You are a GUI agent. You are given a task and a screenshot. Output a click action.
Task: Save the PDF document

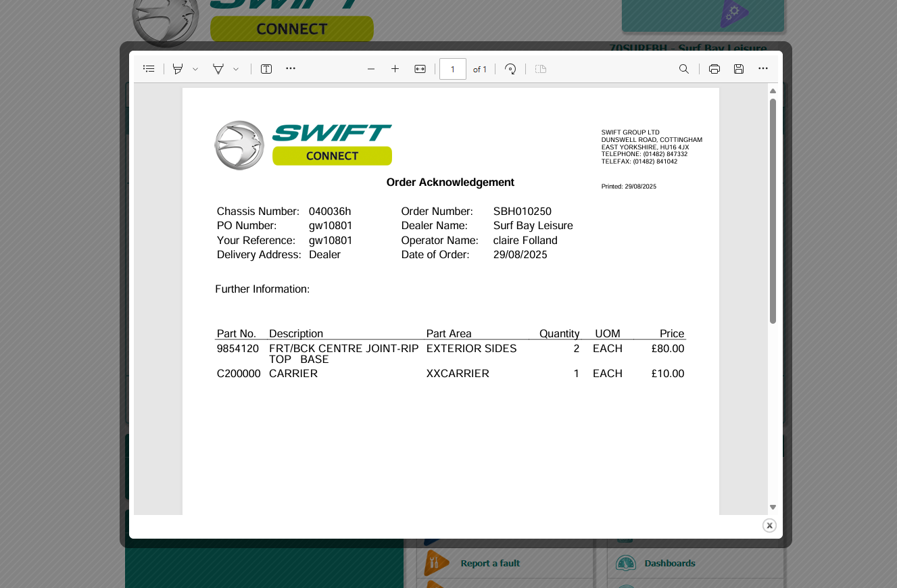[739, 69]
